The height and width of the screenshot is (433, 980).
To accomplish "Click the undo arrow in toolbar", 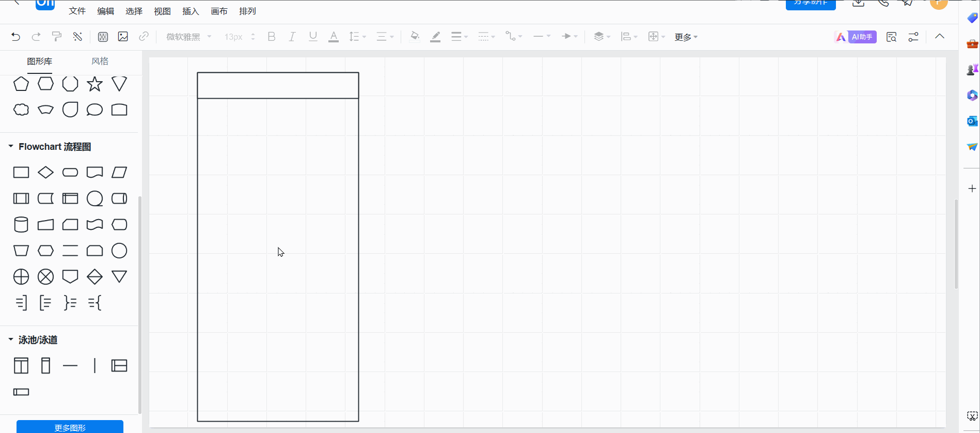I will (15, 37).
